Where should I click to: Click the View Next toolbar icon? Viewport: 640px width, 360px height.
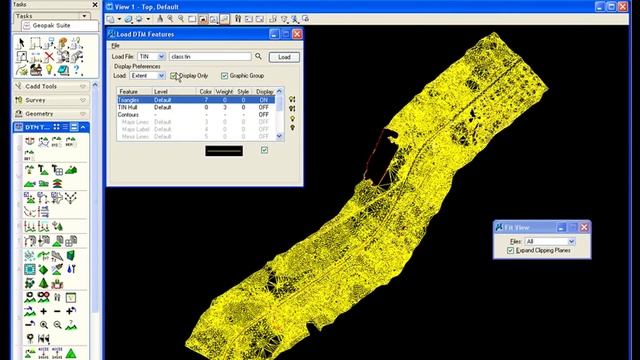260,19
